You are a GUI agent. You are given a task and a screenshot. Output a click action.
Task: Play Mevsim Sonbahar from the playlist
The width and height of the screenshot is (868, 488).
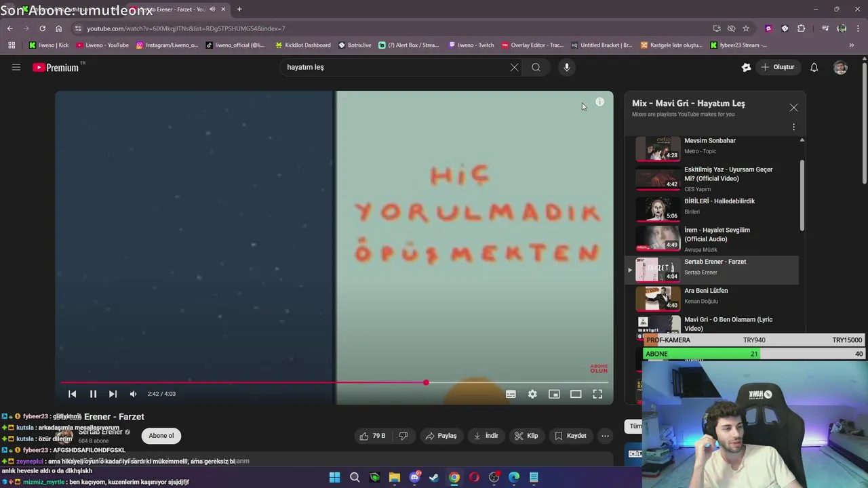pyautogui.click(x=712, y=148)
